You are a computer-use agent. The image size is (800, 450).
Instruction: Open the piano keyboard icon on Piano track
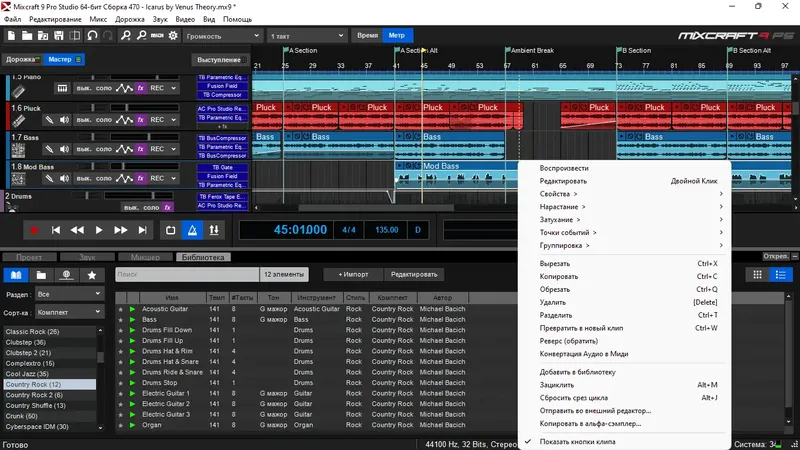pos(62,88)
